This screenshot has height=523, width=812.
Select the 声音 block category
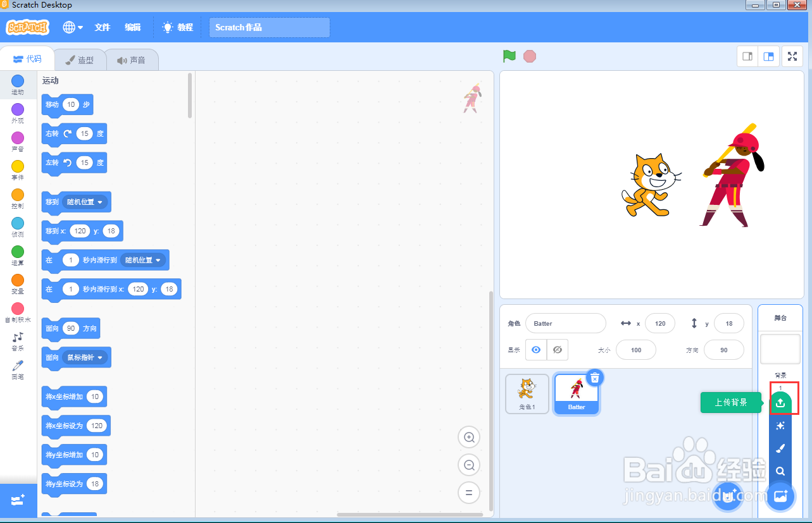pos(18,142)
